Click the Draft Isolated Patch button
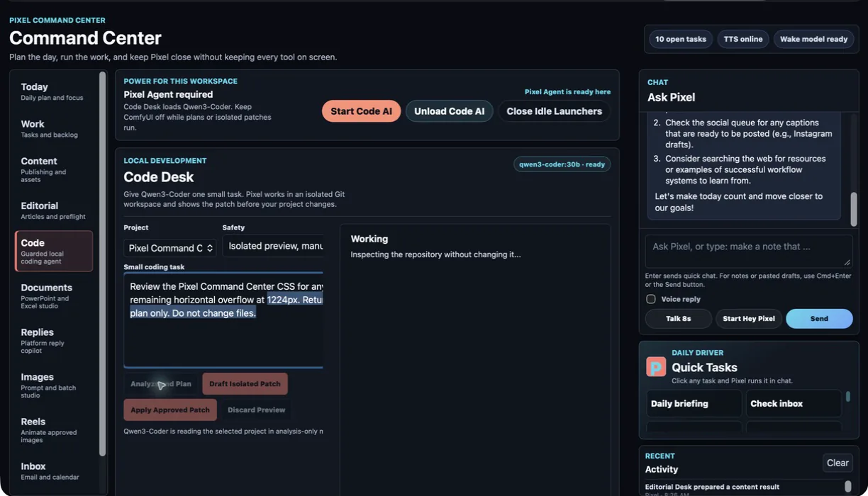 coord(245,384)
